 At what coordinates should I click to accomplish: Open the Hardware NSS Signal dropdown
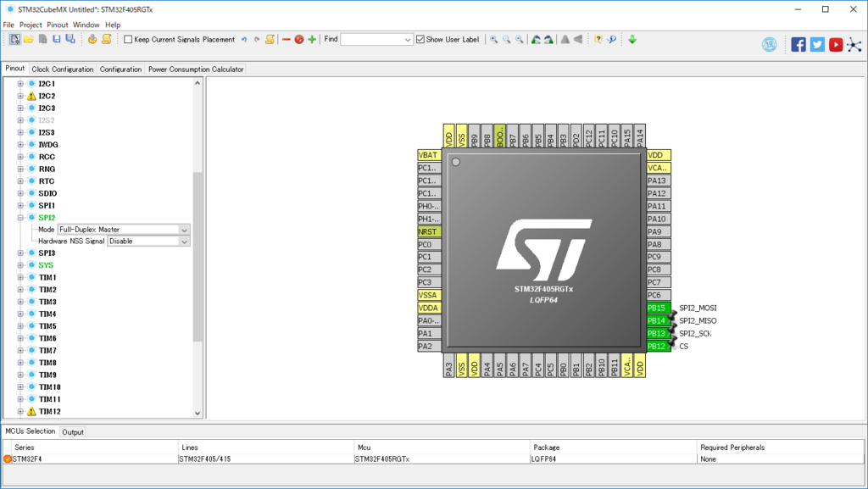click(x=184, y=242)
